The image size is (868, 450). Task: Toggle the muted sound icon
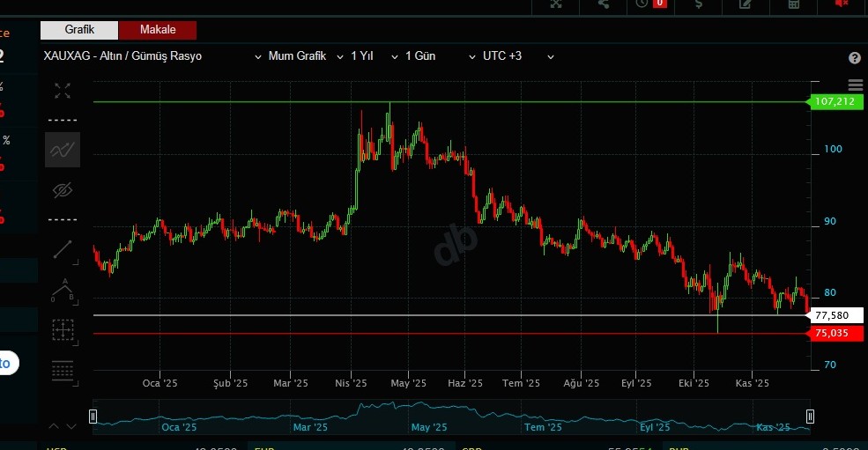pyautogui.click(x=841, y=4)
